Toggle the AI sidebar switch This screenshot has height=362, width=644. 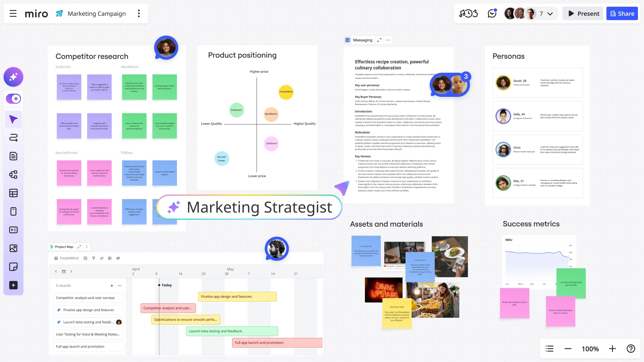click(13, 99)
